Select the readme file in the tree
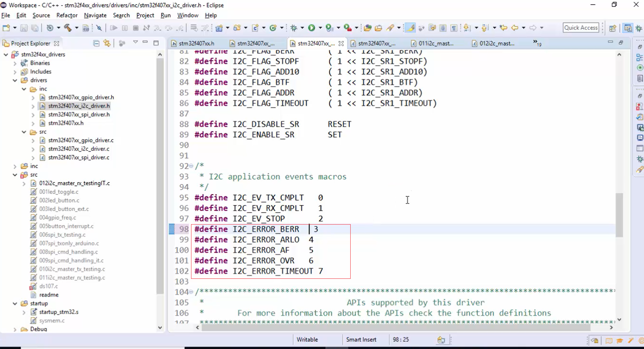Screen dimensions: 644x349 tap(49, 295)
